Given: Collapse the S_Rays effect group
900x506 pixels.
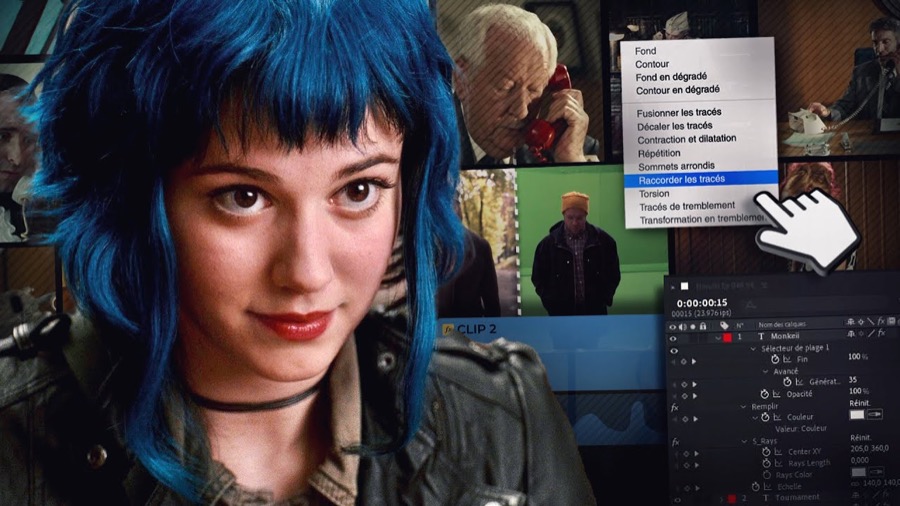Looking at the screenshot, I should click(744, 441).
